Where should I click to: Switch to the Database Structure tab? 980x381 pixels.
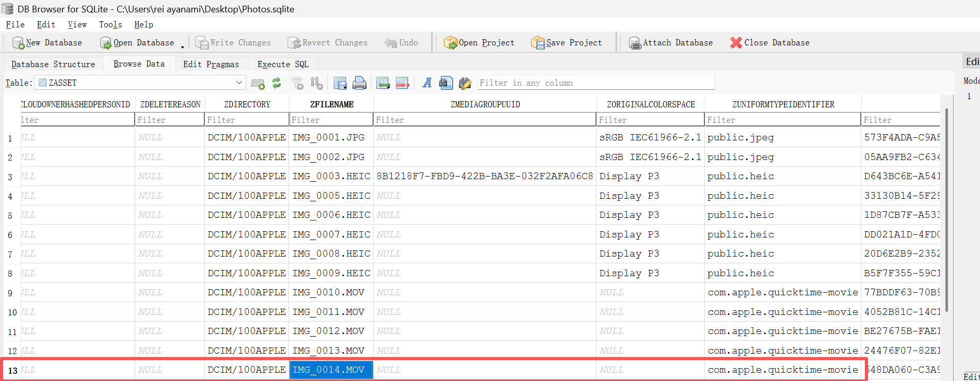coord(53,64)
